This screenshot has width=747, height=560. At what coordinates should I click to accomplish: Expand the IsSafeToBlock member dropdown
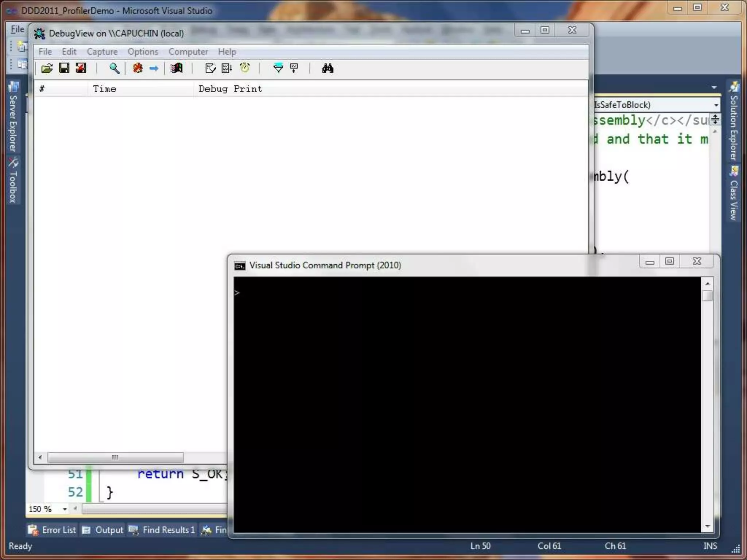pyautogui.click(x=716, y=105)
